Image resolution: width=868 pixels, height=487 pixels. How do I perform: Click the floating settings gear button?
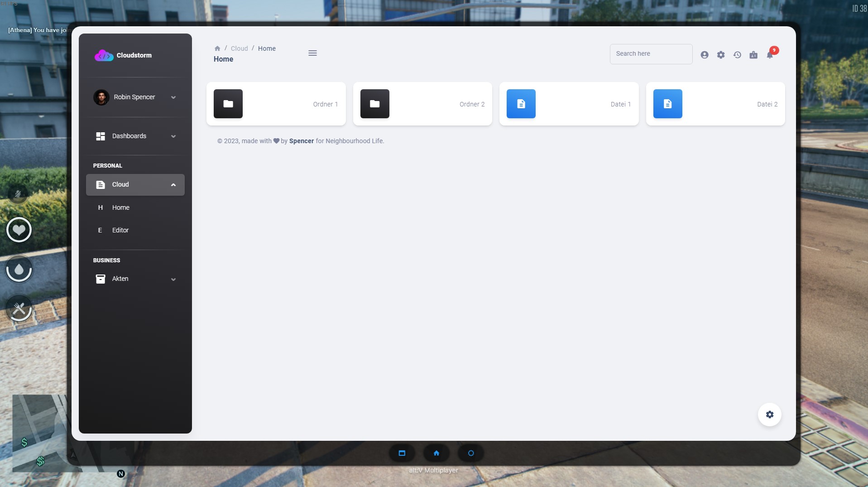(x=769, y=415)
